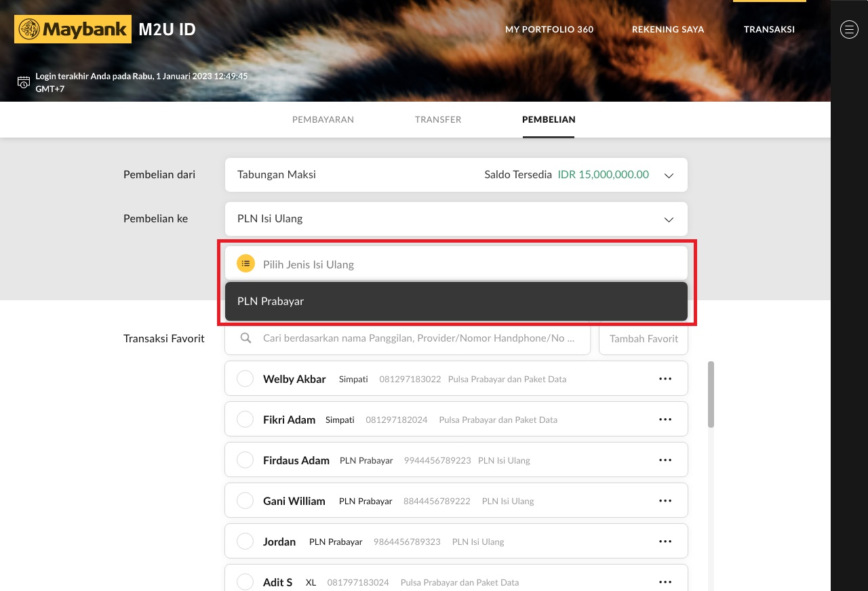Open the three-dot menu for Gani William
Screen dimensions: 868x591
[x=665, y=501]
